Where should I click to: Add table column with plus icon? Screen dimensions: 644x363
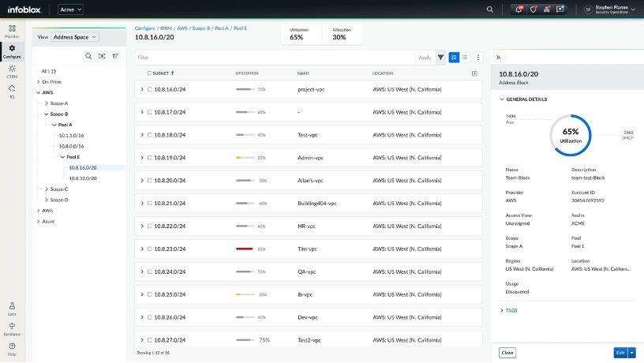(474, 73)
